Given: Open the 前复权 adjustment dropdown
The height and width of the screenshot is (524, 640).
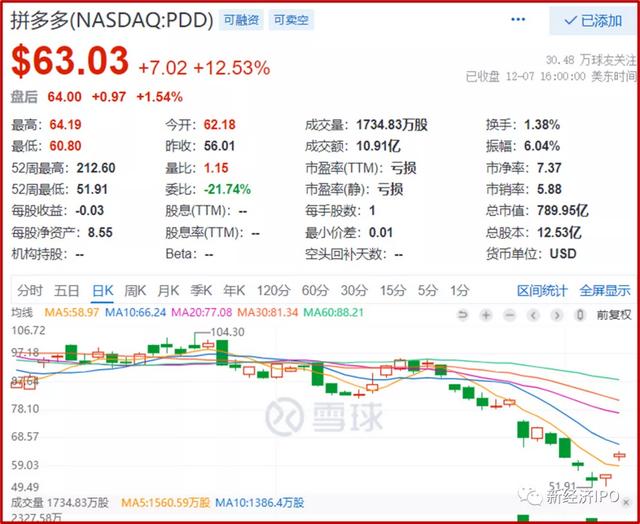Looking at the screenshot, I should pyautogui.click(x=614, y=315).
